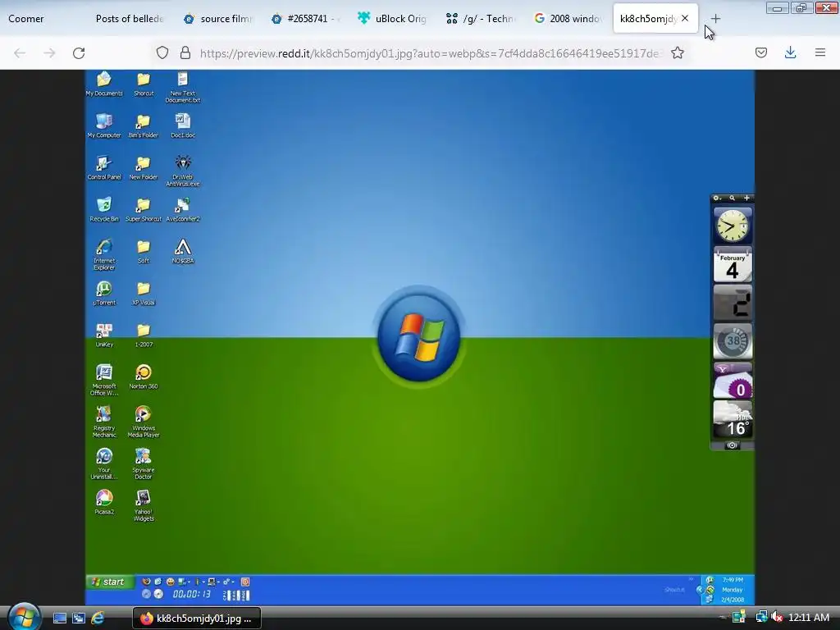Click the 1-2007 folder icon

[143, 336]
